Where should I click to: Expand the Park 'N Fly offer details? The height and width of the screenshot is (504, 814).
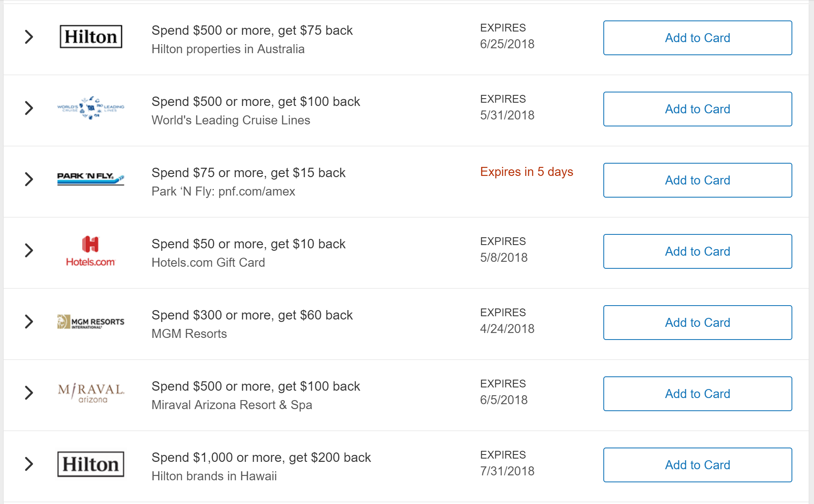[29, 179]
